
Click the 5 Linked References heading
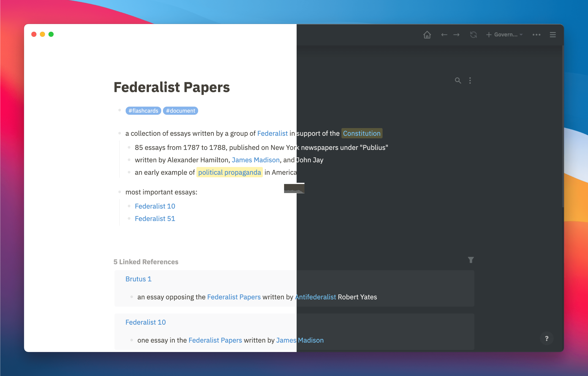coord(146,262)
